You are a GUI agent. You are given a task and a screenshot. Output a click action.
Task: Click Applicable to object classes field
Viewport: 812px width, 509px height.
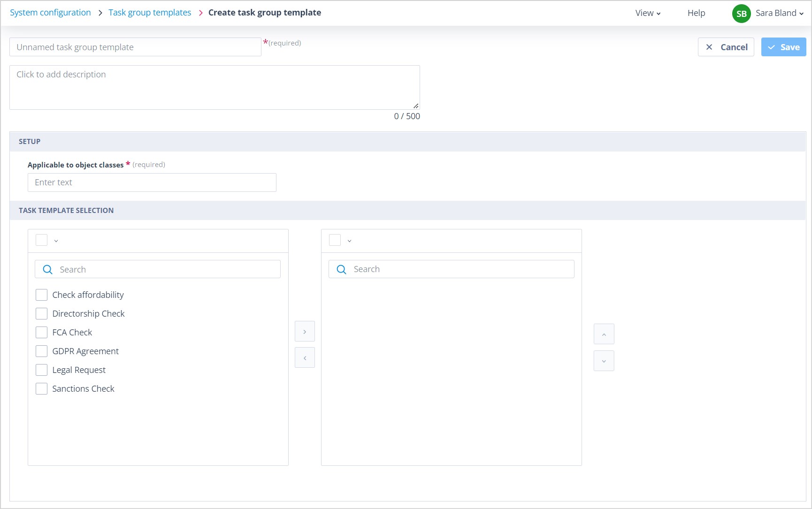coord(152,182)
